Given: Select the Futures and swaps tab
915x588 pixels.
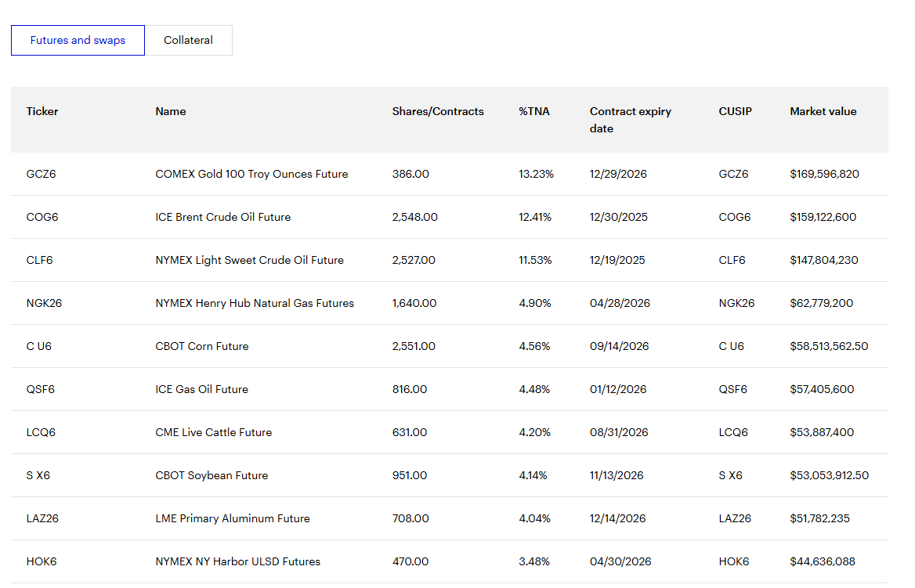Looking at the screenshot, I should point(78,40).
